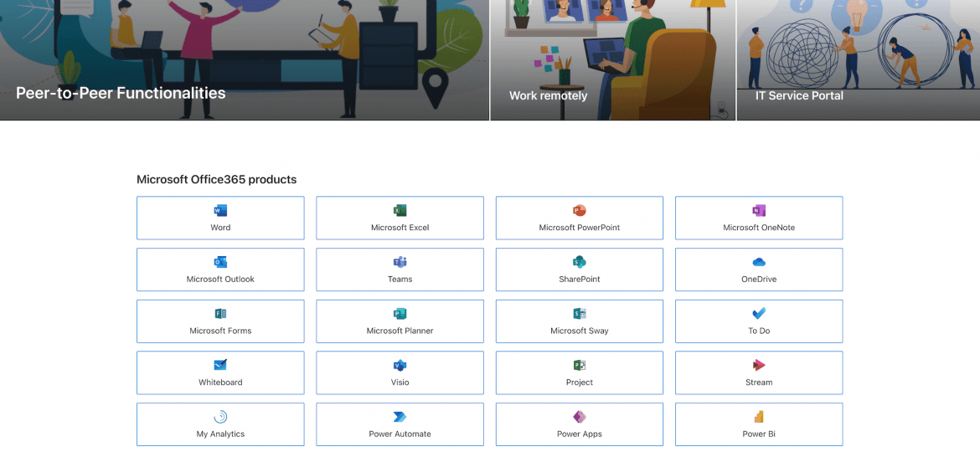
Task: Click the Forms app icon
Action: (x=220, y=313)
